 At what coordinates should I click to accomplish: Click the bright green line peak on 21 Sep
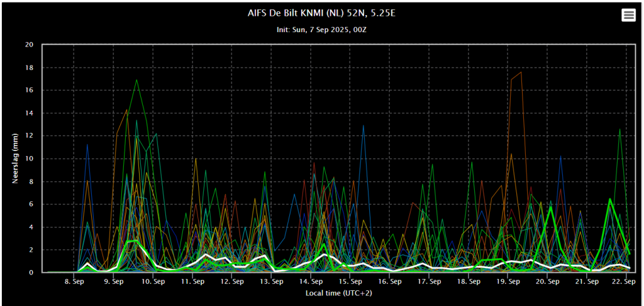click(x=610, y=199)
